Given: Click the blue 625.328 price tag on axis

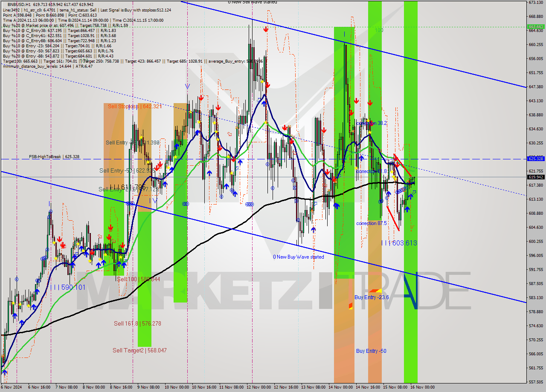Looking at the screenshot, I should pyautogui.click(x=536, y=159).
